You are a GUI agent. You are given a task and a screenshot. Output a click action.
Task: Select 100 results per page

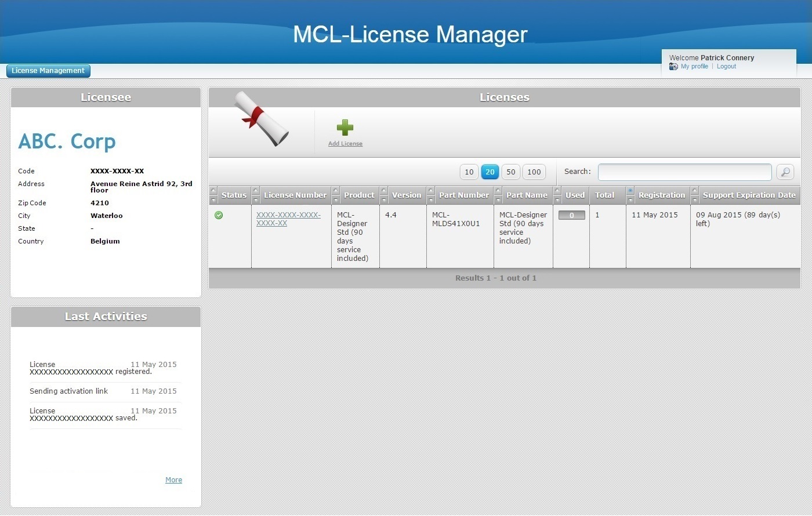coord(534,172)
